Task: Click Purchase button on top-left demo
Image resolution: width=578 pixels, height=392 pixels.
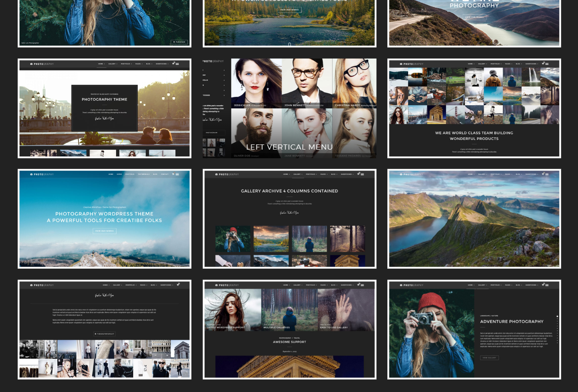Action: [x=179, y=42]
